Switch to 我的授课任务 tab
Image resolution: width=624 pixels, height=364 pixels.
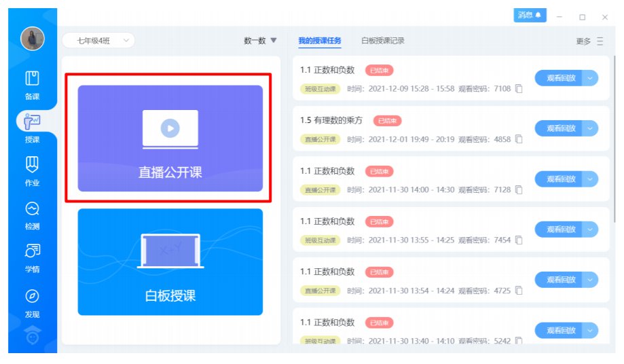click(x=320, y=41)
